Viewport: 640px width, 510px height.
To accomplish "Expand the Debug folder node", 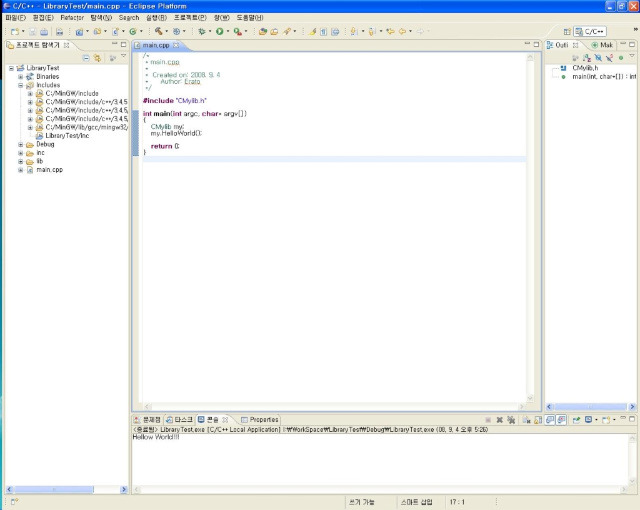I will coord(20,144).
